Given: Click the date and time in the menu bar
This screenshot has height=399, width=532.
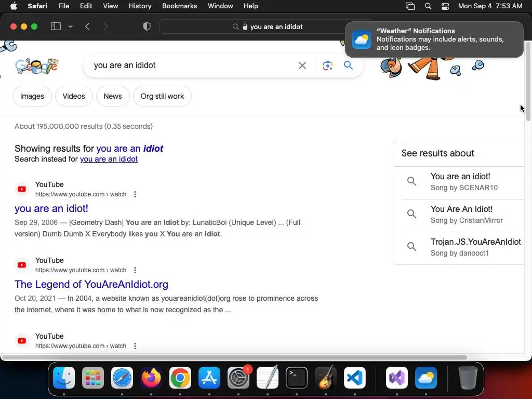Looking at the screenshot, I should coord(490,6).
